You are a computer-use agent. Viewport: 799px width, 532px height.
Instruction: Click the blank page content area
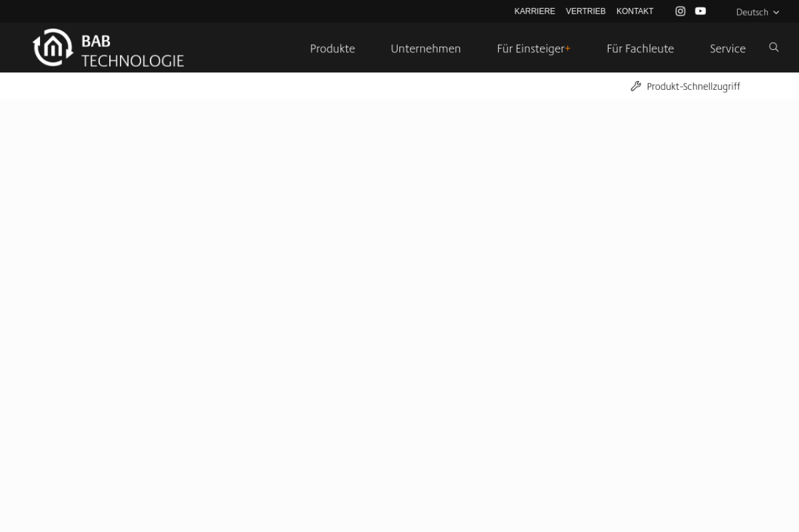point(399,315)
